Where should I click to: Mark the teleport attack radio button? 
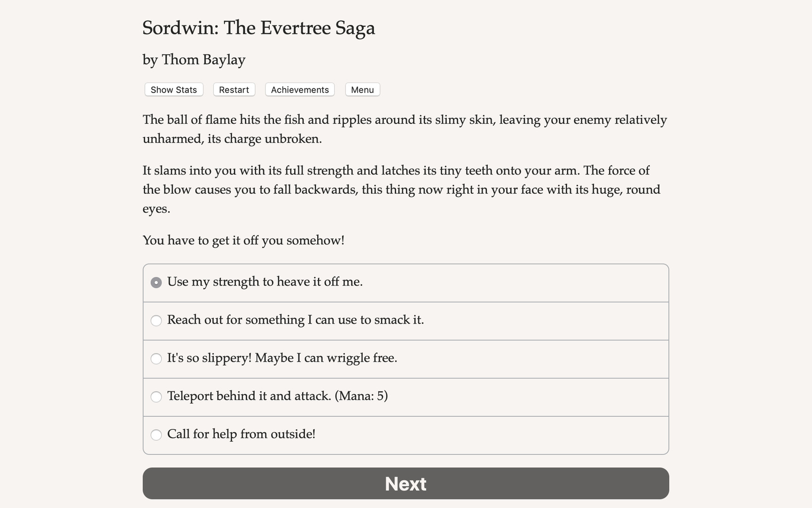pyautogui.click(x=156, y=397)
